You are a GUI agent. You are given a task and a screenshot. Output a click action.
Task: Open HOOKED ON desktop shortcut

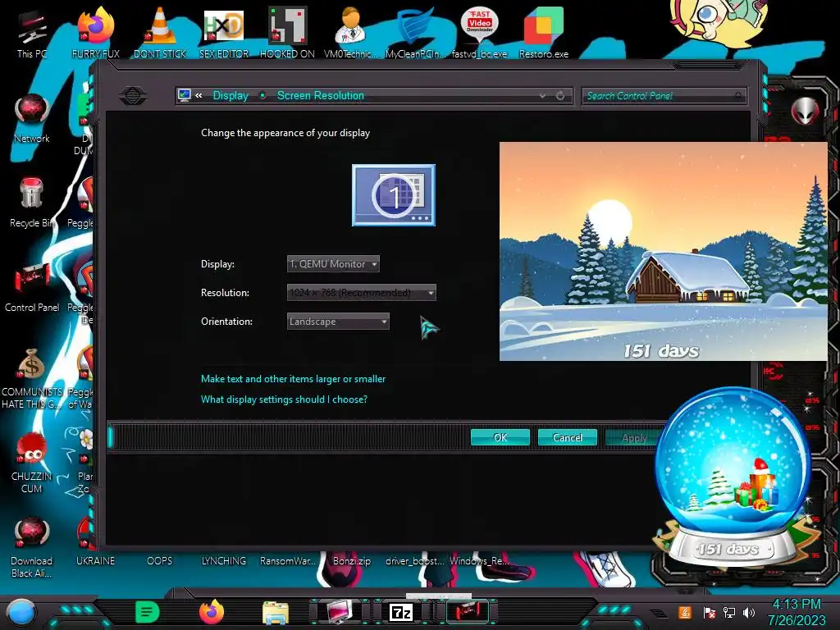(287, 33)
